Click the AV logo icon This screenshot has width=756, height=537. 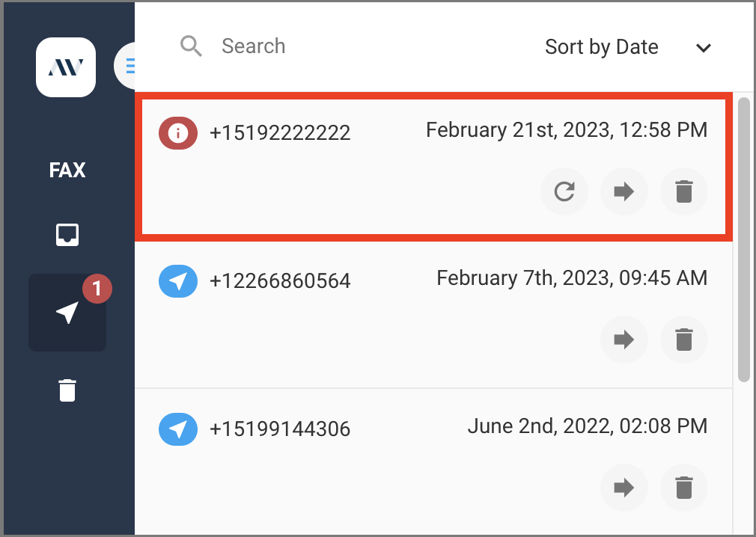[66, 67]
